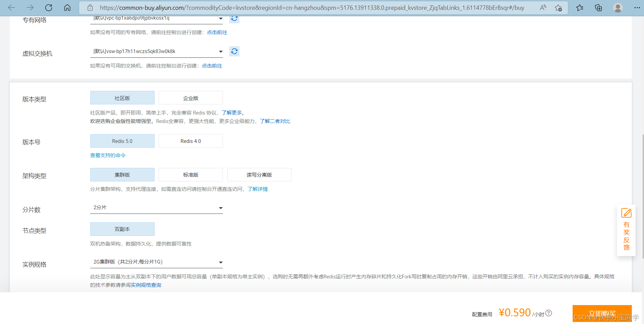Open 了解详情 architecture link
Image resolution: width=644 pixels, height=324 pixels.
258,189
